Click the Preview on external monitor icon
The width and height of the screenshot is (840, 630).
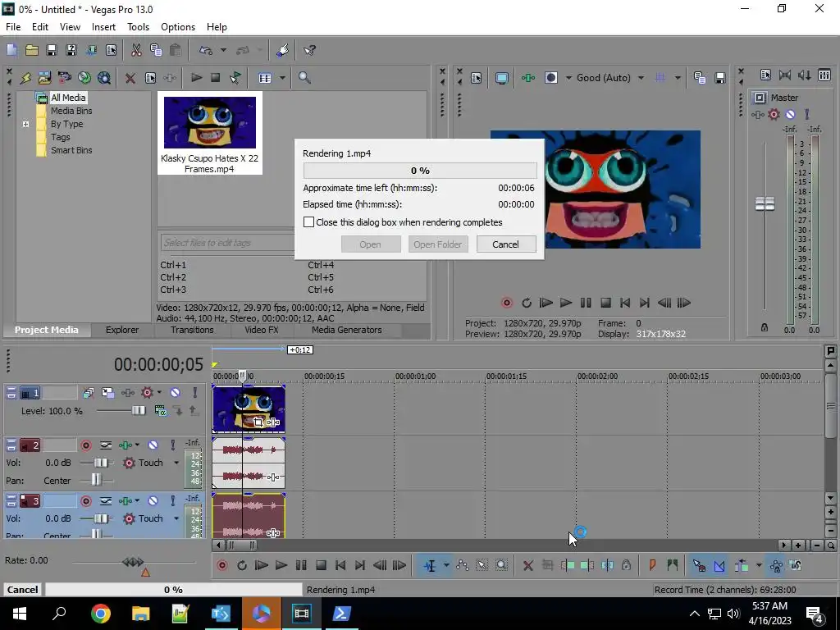[501, 78]
